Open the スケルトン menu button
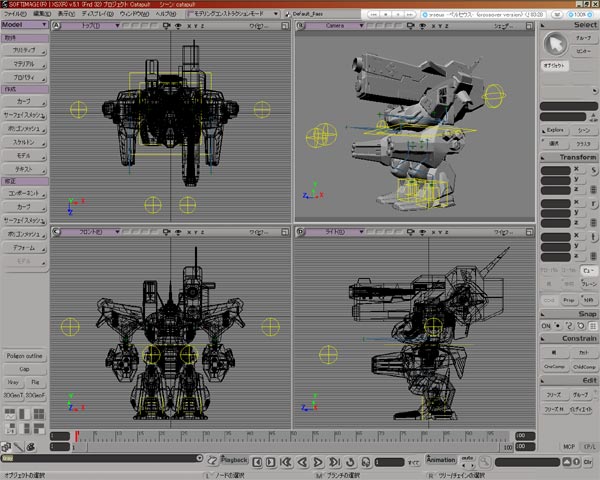The image size is (600, 480). (24, 142)
